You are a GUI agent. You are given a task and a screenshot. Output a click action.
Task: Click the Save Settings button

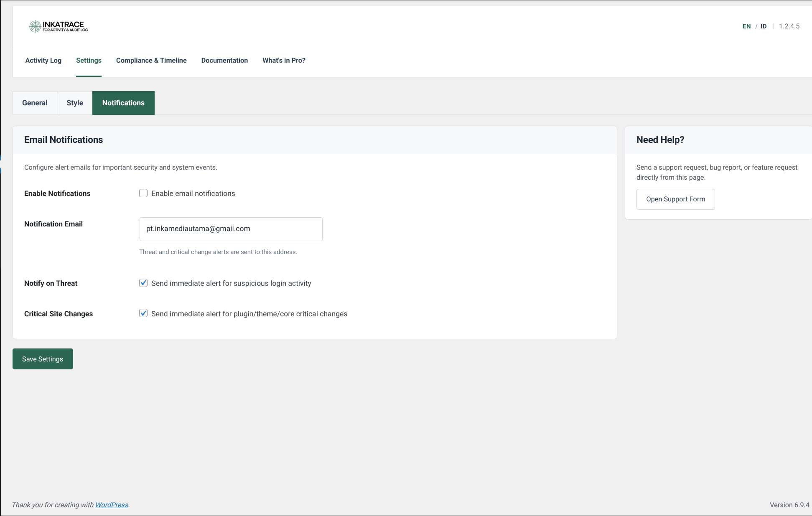(x=43, y=358)
